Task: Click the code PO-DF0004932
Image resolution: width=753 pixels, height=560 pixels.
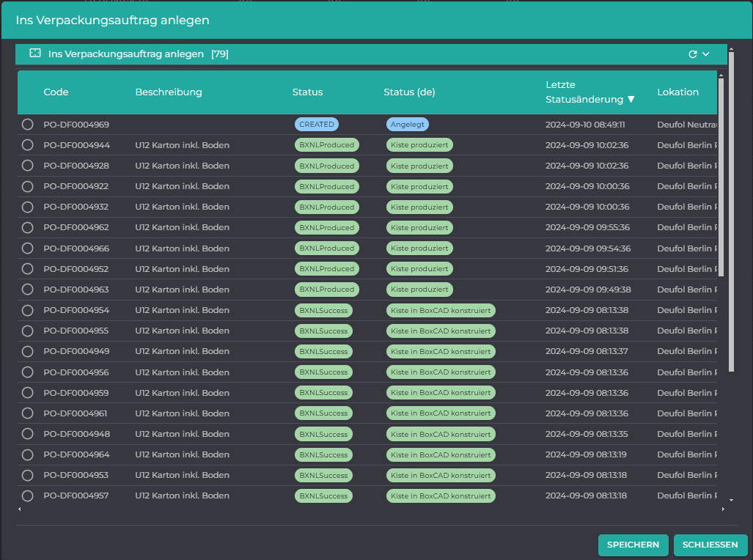Action: pyautogui.click(x=76, y=207)
